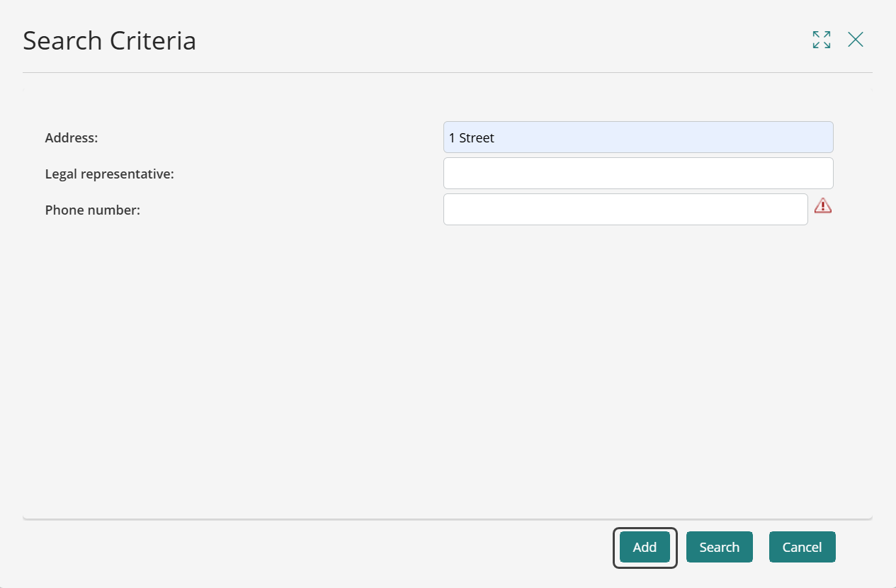Image resolution: width=896 pixels, height=588 pixels.
Task: Run the query with the Search button
Action: (719, 547)
